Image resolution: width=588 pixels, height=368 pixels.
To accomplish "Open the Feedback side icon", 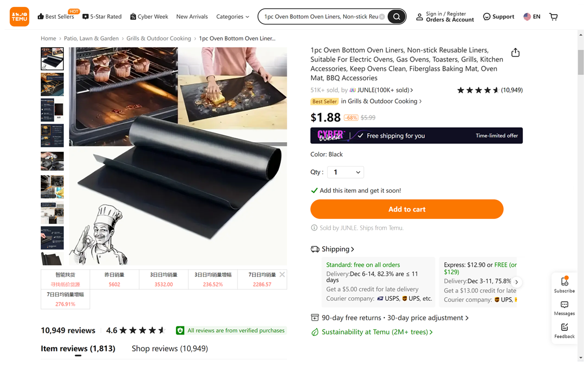I will click(x=564, y=330).
